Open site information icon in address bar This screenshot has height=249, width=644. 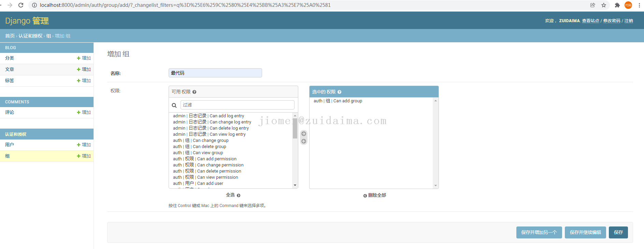34,5
